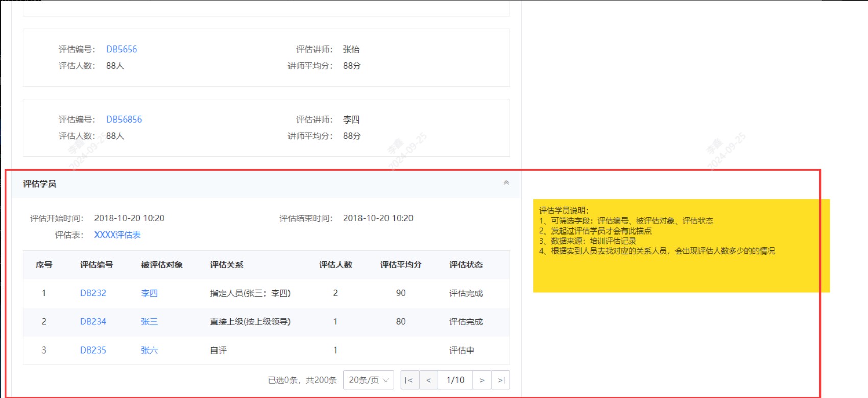
Task: Open evaluation number DB5656 link
Action: 122,50
